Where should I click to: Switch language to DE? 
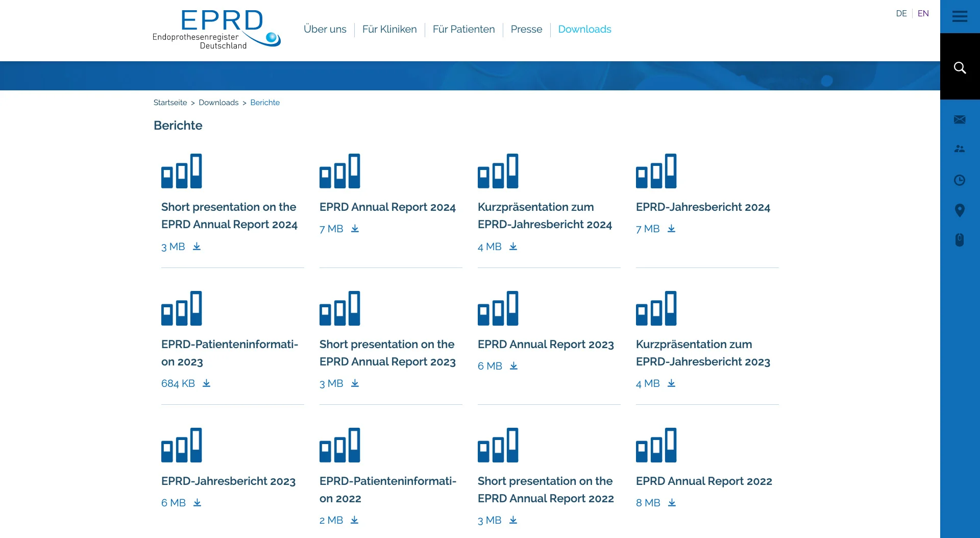tap(901, 14)
